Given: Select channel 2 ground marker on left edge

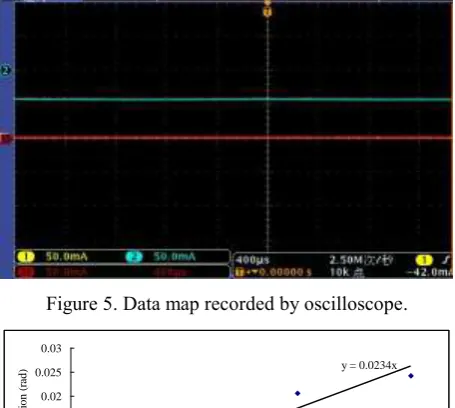Looking at the screenshot, I should pyautogui.click(x=6, y=71).
